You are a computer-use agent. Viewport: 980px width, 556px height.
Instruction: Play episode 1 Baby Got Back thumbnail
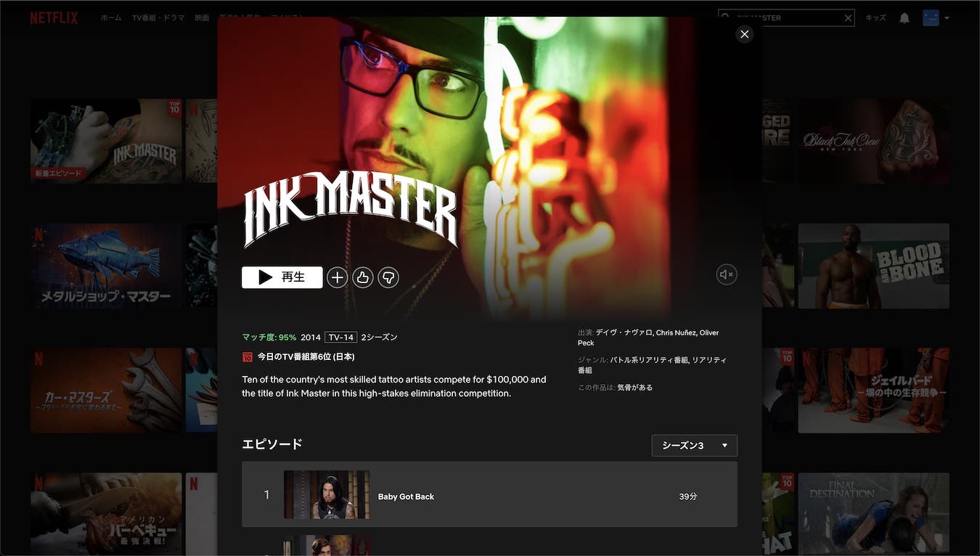(x=326, y=494)
